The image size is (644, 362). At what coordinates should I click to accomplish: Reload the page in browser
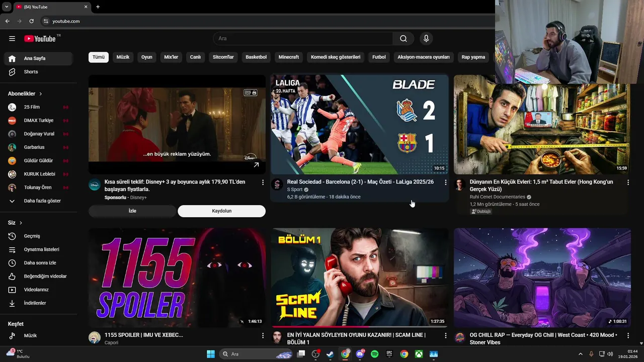[x=32, y=21]
